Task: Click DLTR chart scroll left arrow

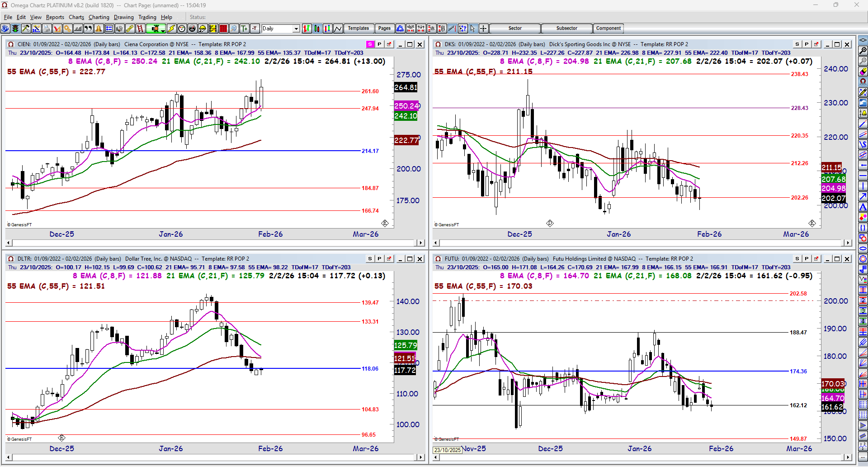Action: (9, 457)
